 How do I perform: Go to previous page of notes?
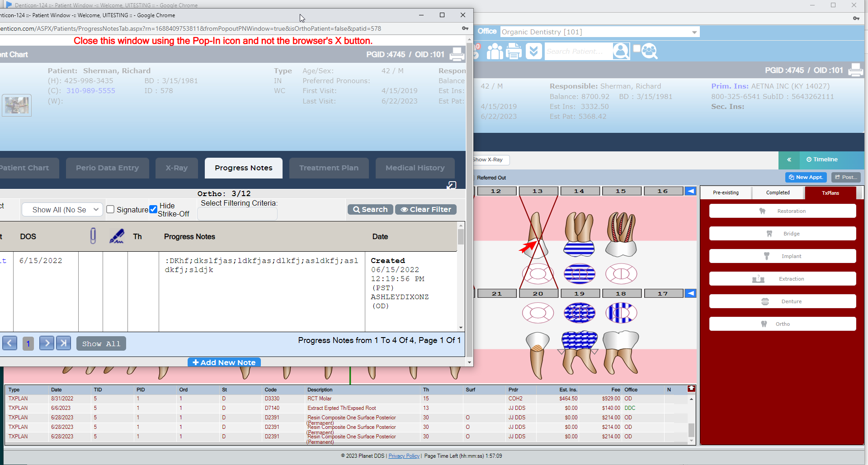point(9,343)
